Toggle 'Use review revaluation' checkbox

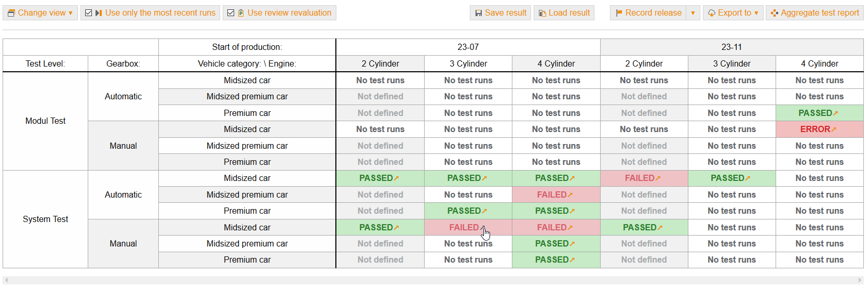(x=231, y=13)
